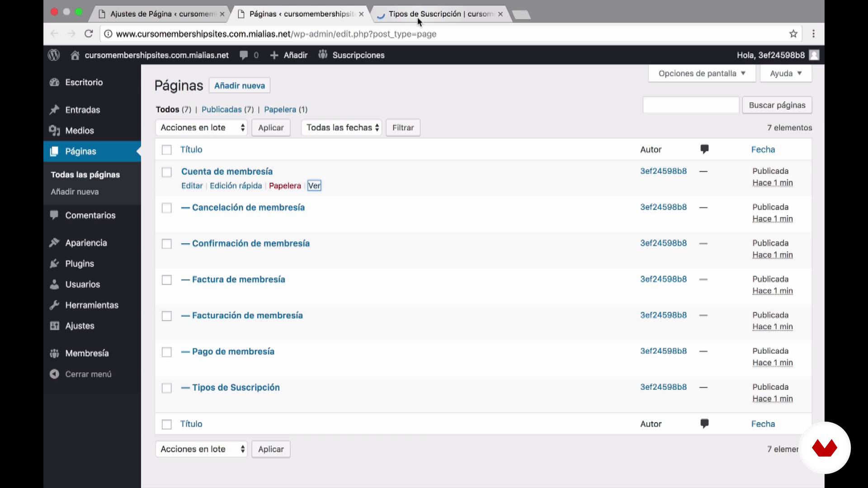Screen dimensions: 868x488
Task: Click the browser address bar URL
Action: coord(276,34)
